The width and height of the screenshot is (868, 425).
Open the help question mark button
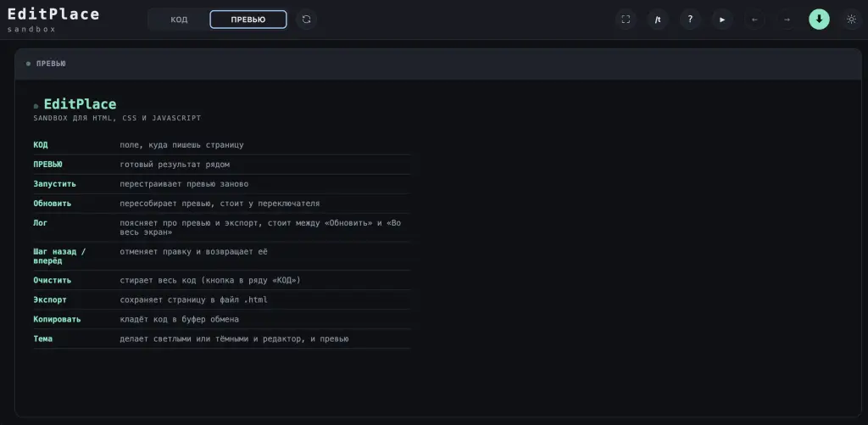coord(690,20)
